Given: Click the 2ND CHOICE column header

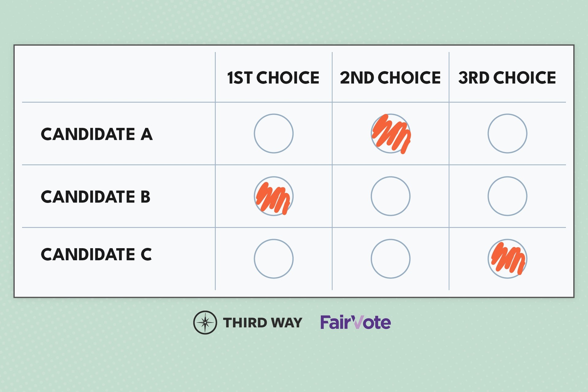Looking at the screenshot, I should pyautogui.click(x=390, y=78).
